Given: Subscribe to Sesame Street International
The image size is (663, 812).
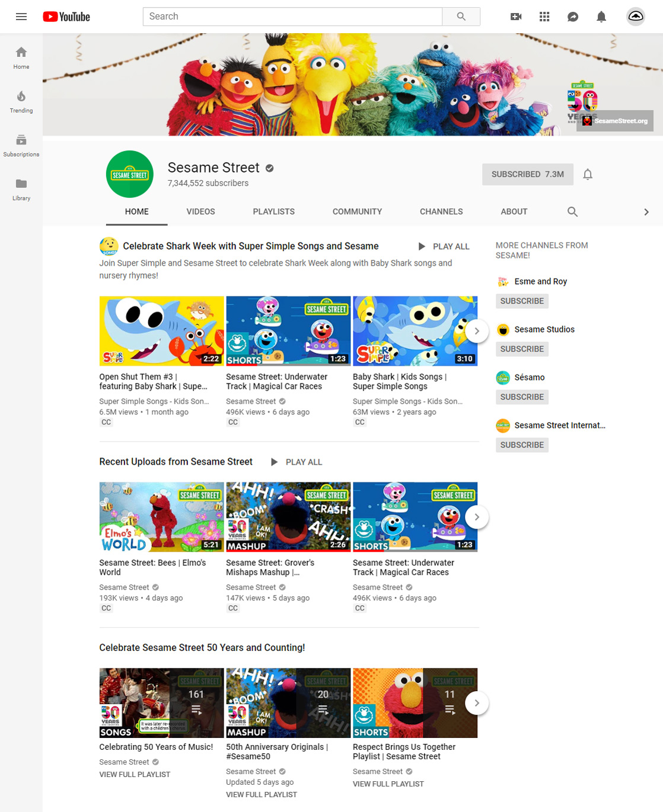Looking at the screenshot, I should tap(522, 445).
